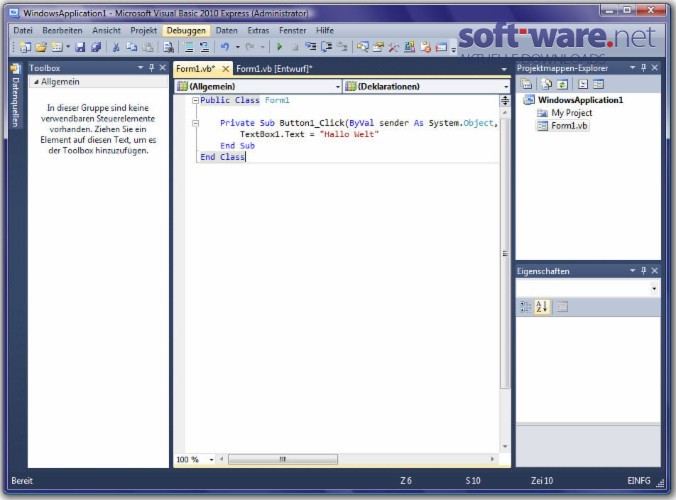The image size is (676, 500).
Task: Open the 100 % zoom dropdown
Action: coord(211,460)
